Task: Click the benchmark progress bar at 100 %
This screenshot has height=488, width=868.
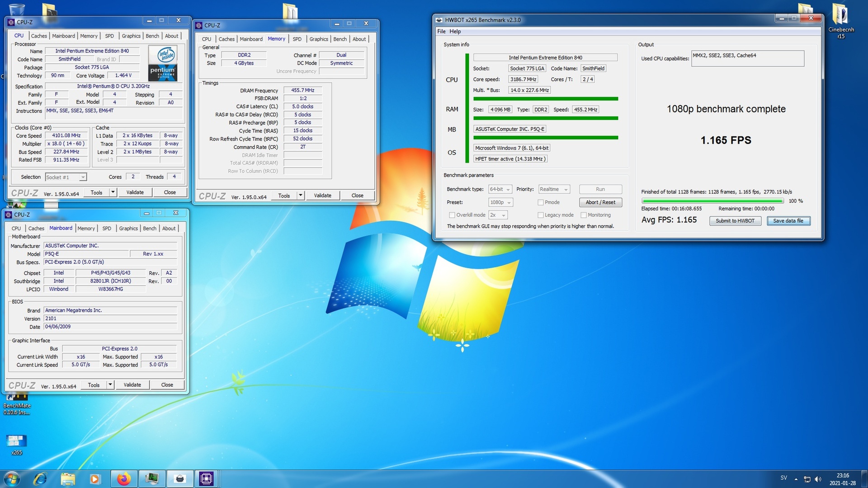Action: (712, 201)
